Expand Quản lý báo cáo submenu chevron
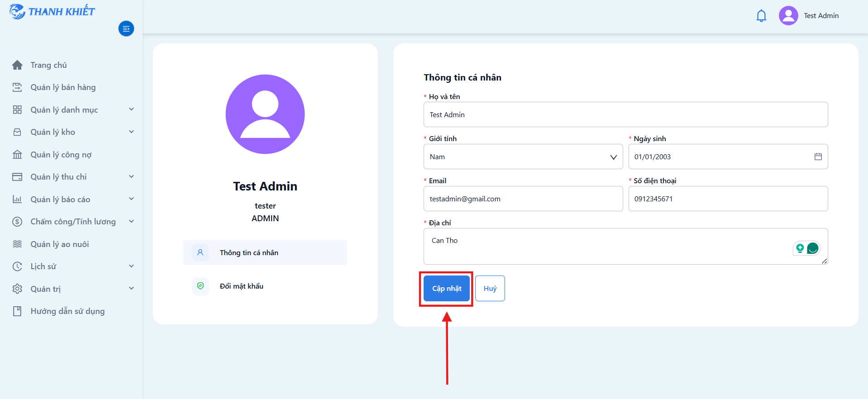 click(132, 199)
